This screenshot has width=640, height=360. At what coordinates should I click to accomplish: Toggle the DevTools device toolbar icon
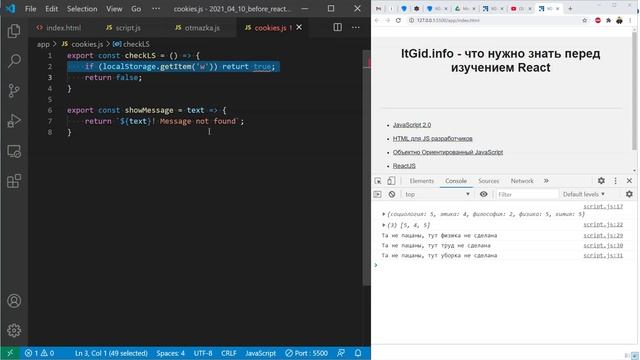391,181
